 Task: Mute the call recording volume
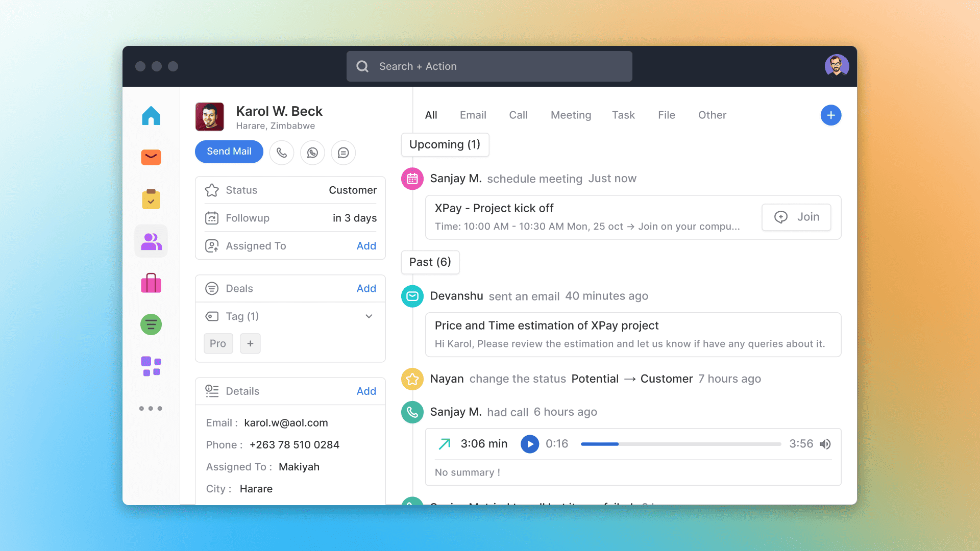pos(825,444)
